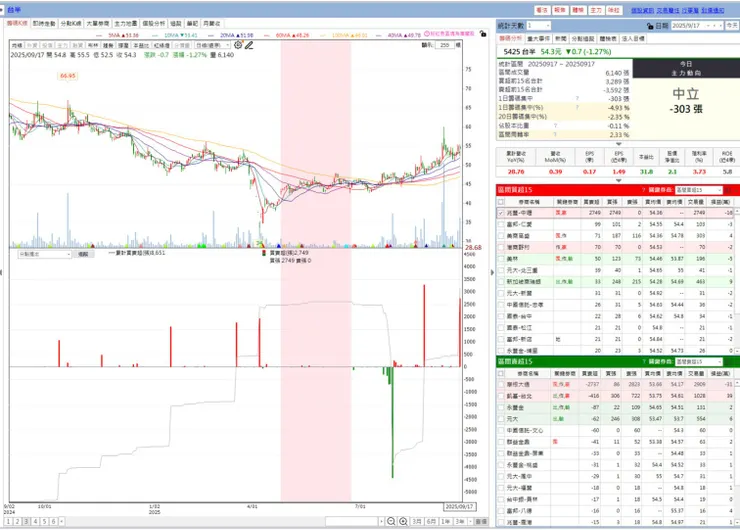
Task: Set chart range to 3月
Action: [x=417, y=522]
